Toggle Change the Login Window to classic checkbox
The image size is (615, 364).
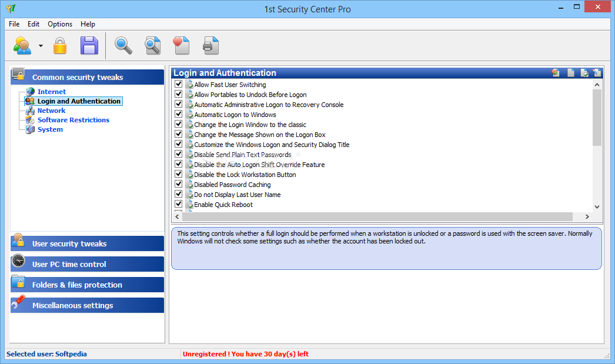click(x=179, y=124)
